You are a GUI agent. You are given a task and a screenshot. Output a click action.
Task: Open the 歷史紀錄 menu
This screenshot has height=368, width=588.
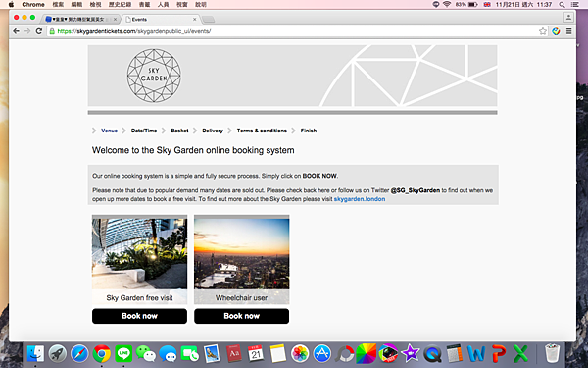coord(120,5)
